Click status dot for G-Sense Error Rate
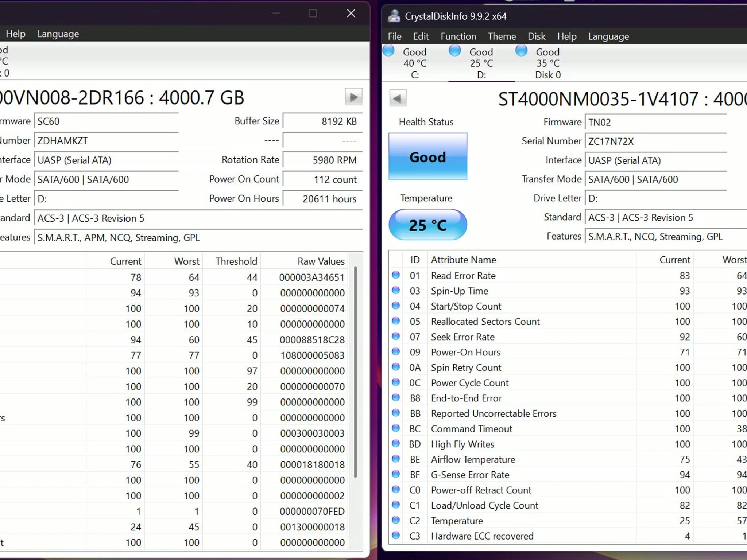This screenshot has height=560, width=747. click(x=396, y=474)
